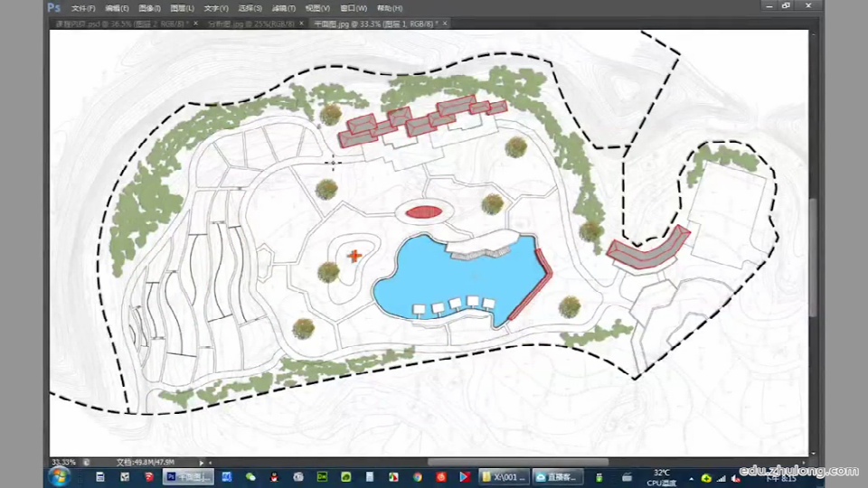Open the 图像(I) menu

point(149,8)
